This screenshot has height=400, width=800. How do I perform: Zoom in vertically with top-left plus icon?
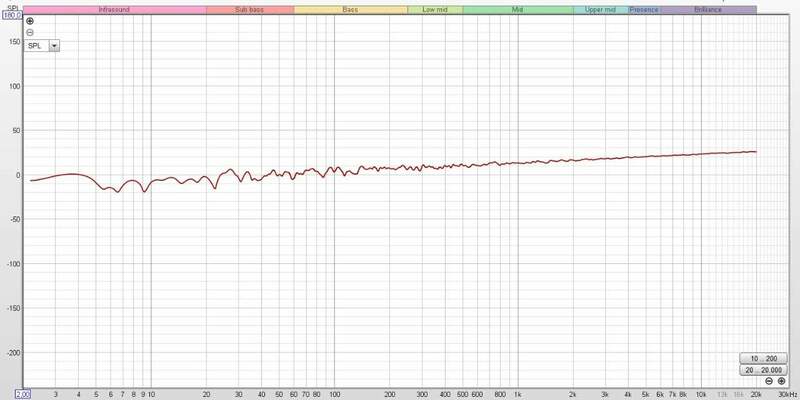point(30,21)
